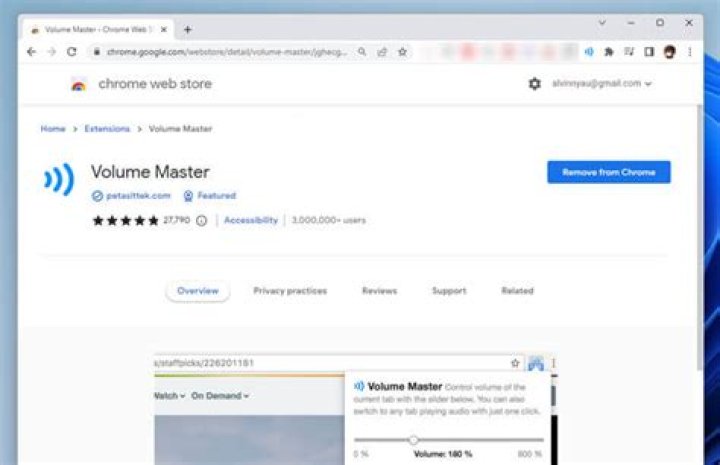Open the Volume Master extension toolbar icon
This screenshot has width=720, height=465.
point(589,52)
